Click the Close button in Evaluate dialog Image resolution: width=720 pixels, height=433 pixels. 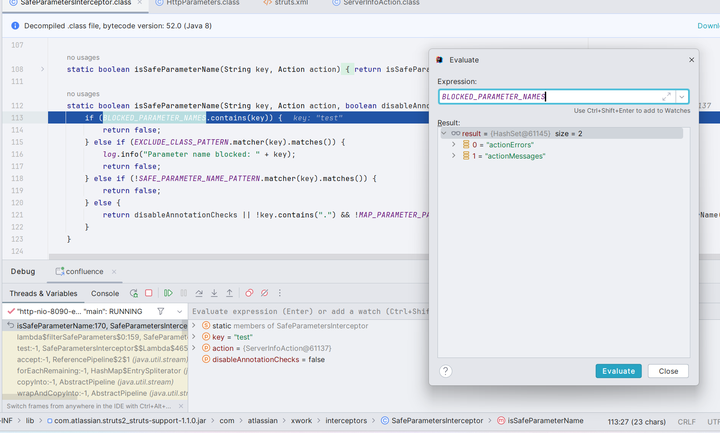[x=668, y=371]
